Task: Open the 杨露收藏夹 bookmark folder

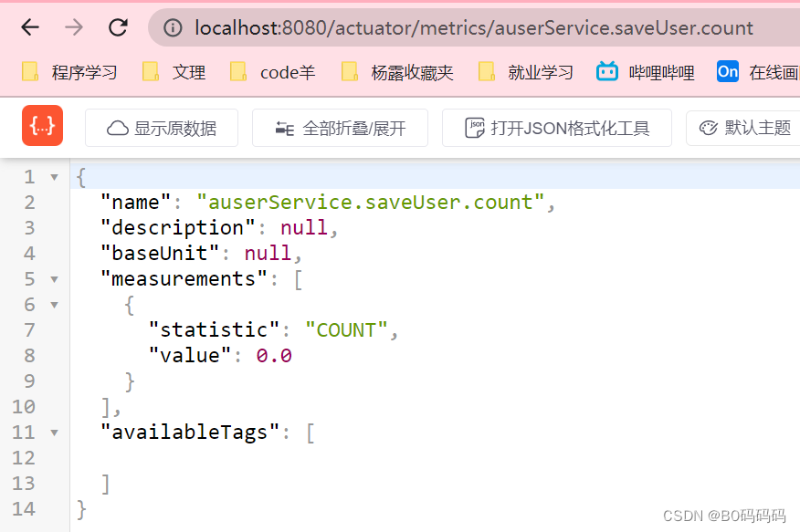Action: tap(397, 72)
